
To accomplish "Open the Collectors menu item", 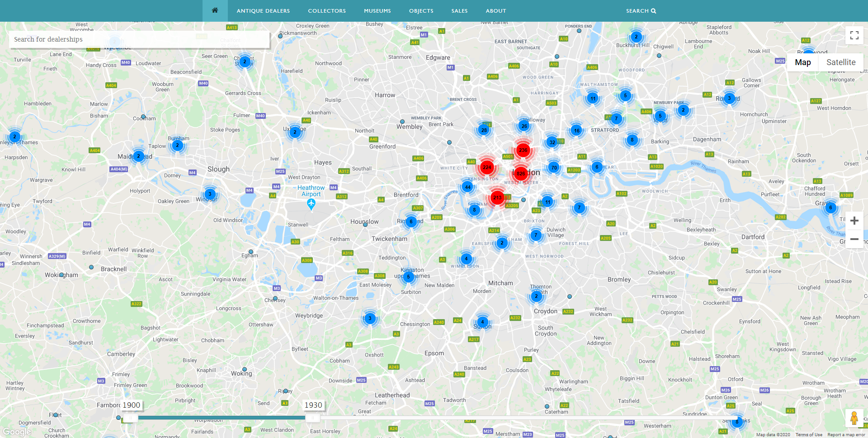I will [327, 11].
